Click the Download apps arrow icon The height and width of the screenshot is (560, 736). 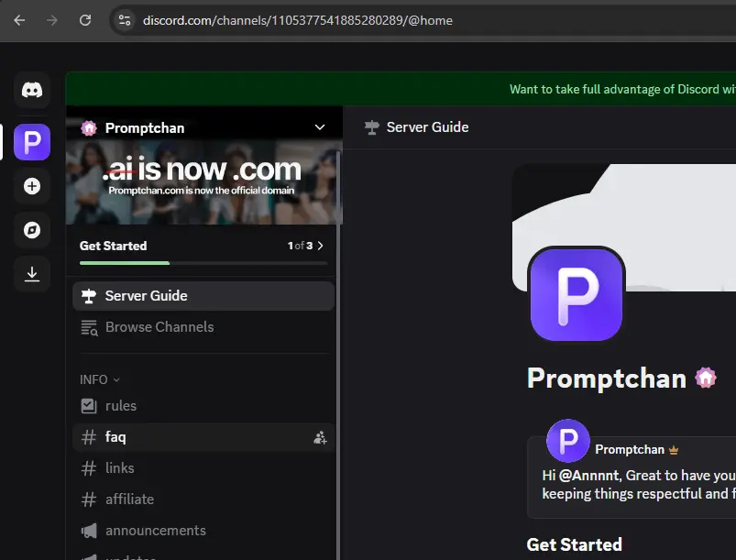pyautogui.click(x=32, y=274)
